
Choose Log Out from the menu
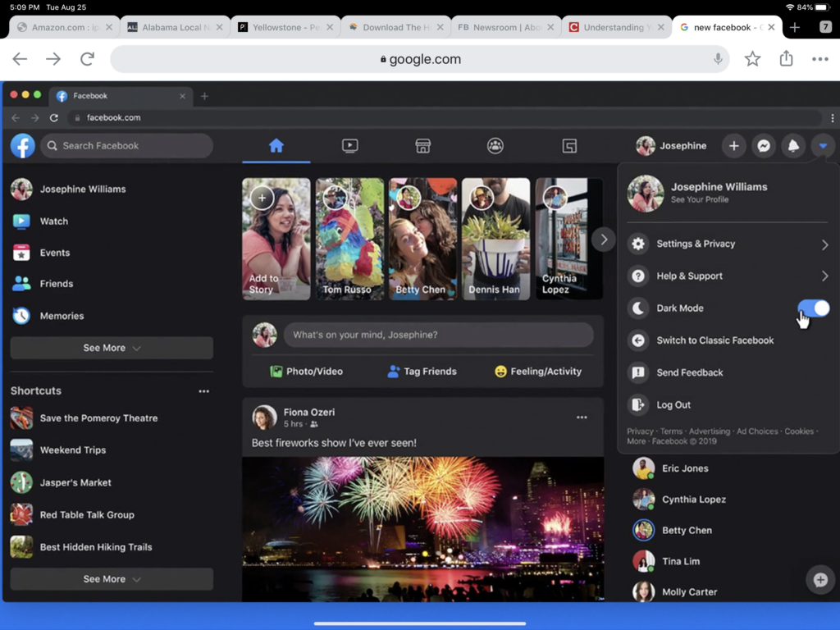[x=673, y=404]
